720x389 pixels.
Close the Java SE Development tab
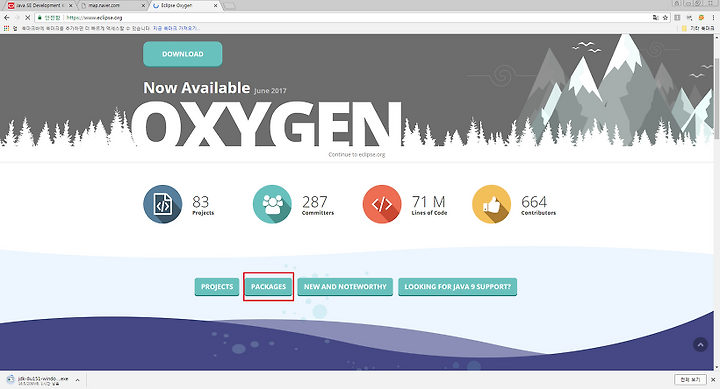[71, 6]
